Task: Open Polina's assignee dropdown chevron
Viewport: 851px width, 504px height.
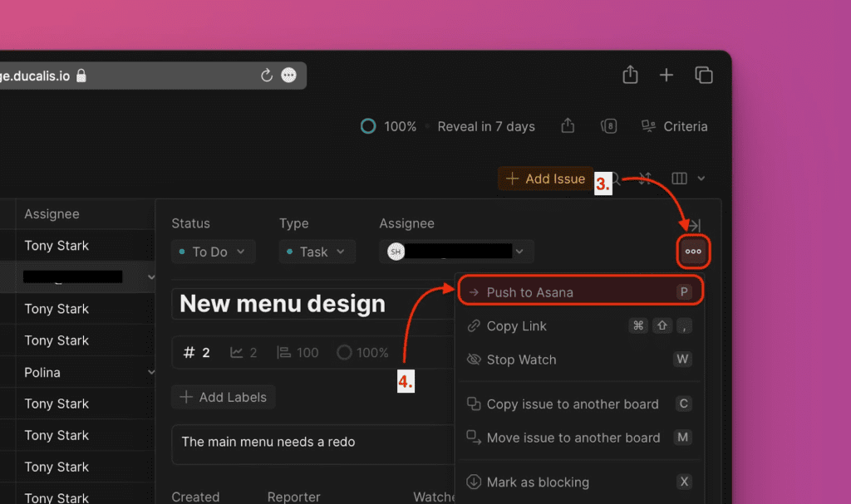Action: pos(150,372)
